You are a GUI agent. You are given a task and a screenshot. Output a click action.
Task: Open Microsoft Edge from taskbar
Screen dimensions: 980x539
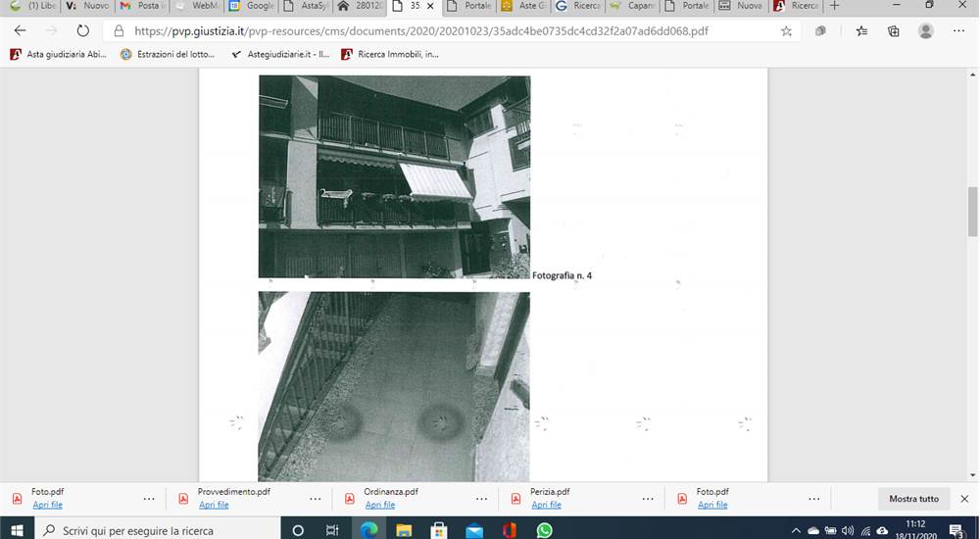pyautogui.click(x=368, y=530)
